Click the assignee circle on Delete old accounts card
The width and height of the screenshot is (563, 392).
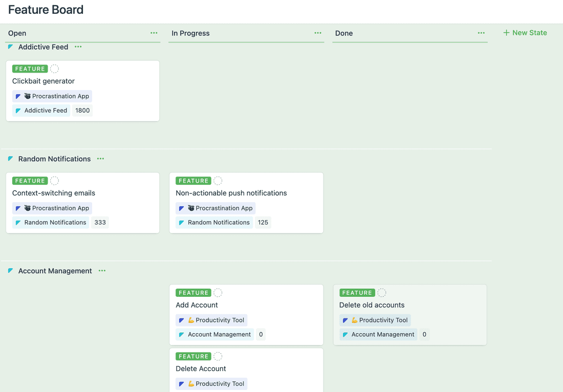[381, 292]
